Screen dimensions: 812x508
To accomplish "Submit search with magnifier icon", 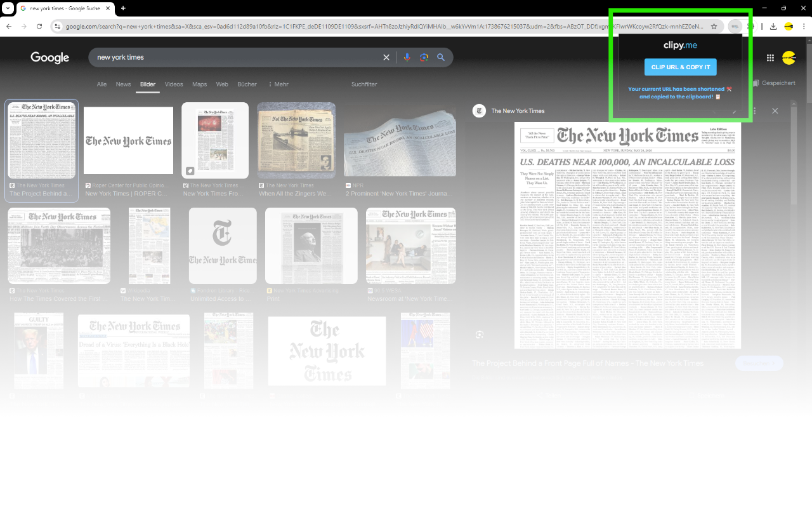I will pyautogui.click(x=441, y=57).
